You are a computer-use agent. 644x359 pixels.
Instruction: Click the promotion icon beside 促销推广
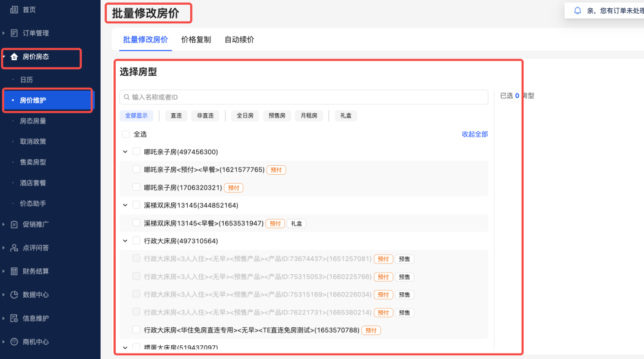14,224
